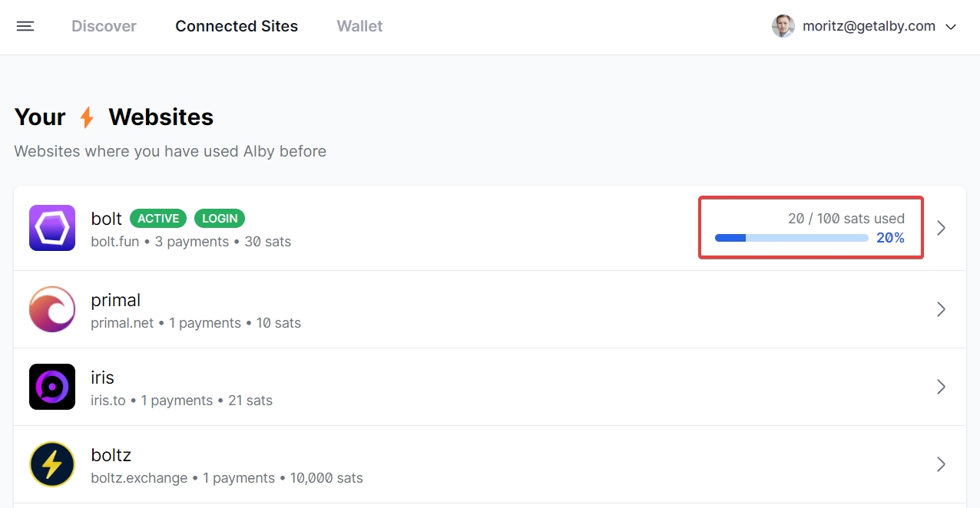Open the account dropdown arrow
Screen dimensions: 980x508
[x=951, y=27]
